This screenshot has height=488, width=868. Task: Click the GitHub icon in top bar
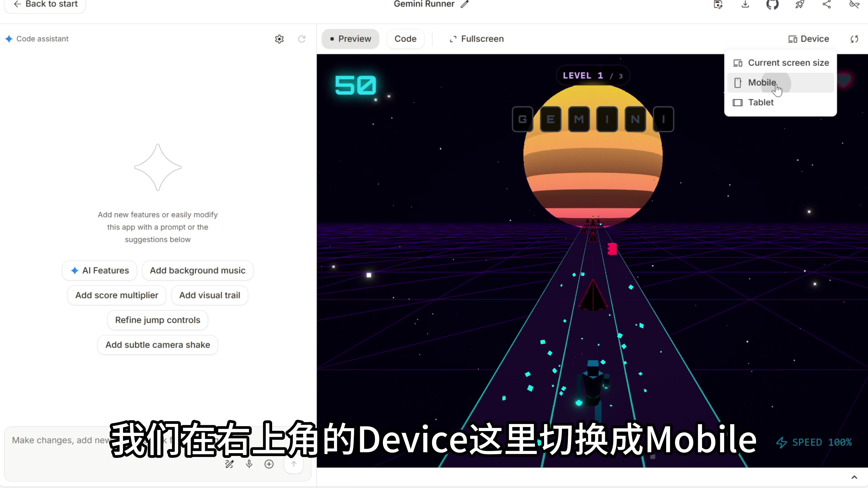(772, 4)
